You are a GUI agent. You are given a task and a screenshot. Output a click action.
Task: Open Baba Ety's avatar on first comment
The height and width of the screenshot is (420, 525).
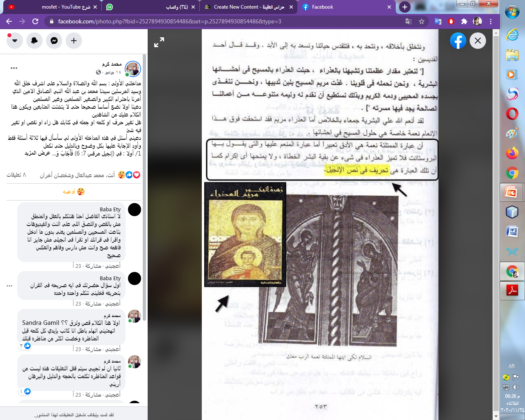pyautogui.click(x=135, y=209)
